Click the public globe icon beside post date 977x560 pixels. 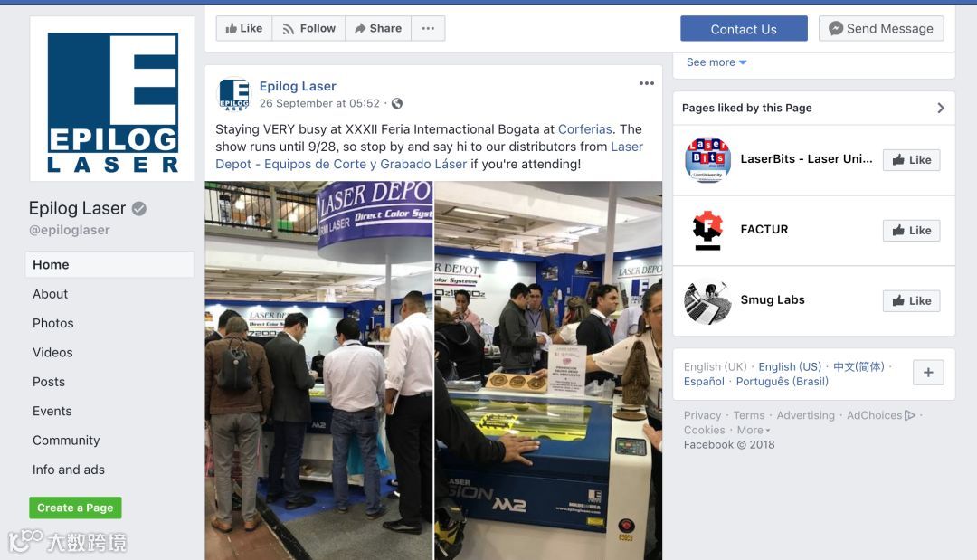click(397, 103)
